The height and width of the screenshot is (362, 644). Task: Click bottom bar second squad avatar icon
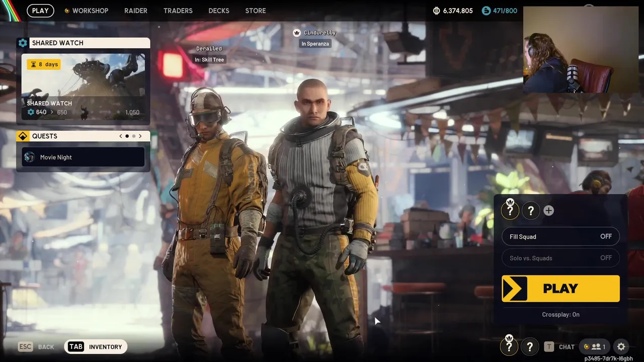point(529,346)
